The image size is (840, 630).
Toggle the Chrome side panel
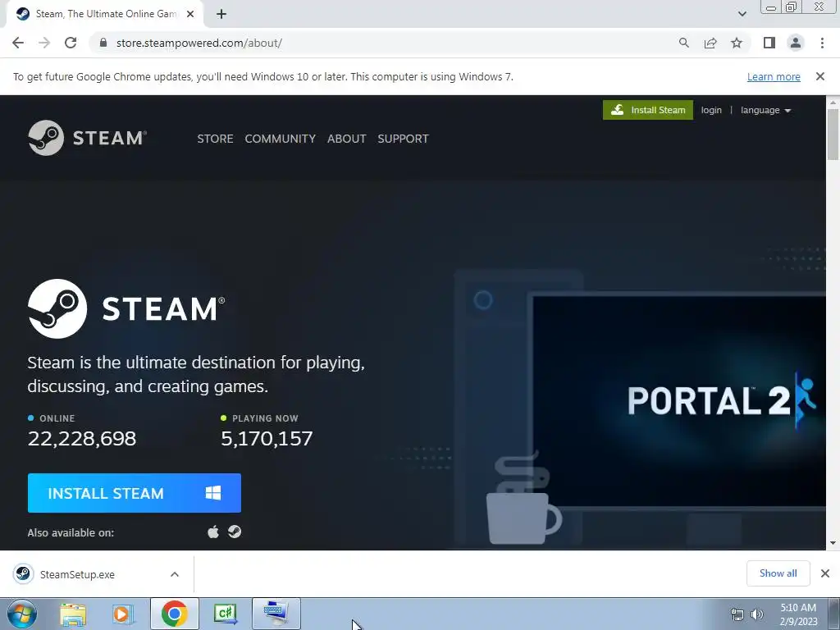(769, 43)
